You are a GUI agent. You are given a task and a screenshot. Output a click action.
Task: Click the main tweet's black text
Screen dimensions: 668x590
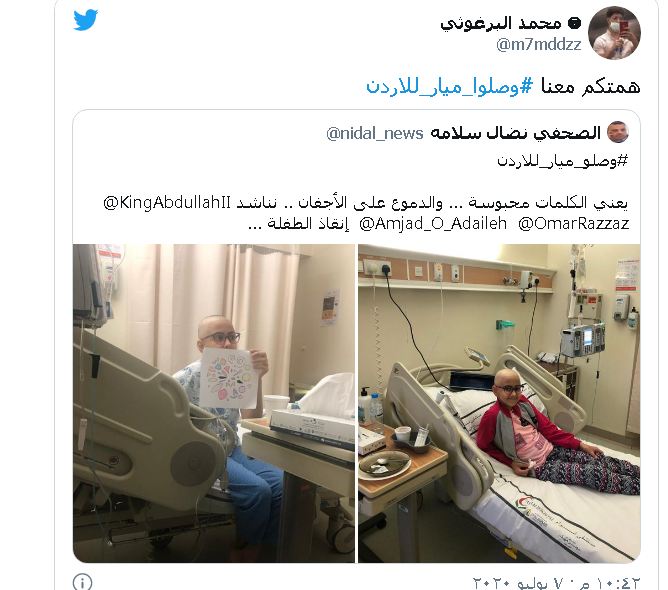click(x=590, y=87)
